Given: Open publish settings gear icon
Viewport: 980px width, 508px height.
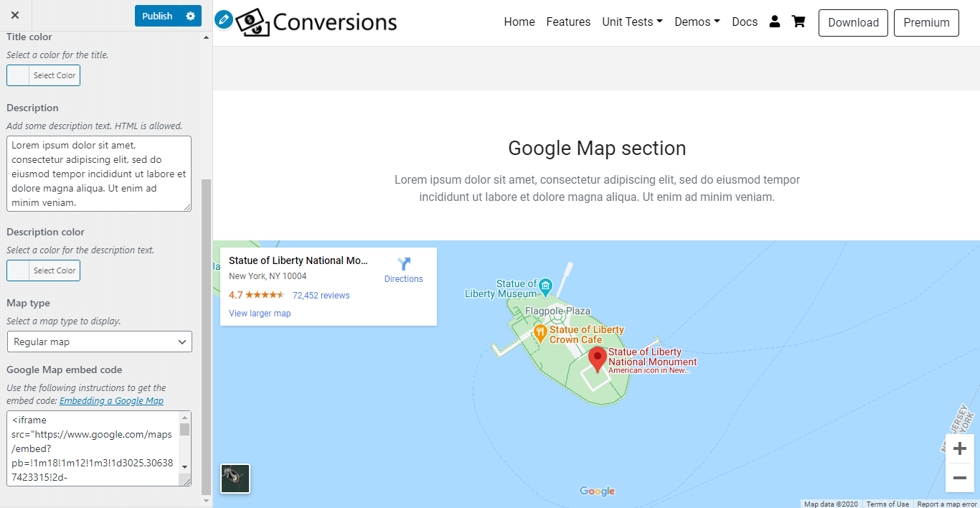Looking at the screenshot, I should click(190, 16).
